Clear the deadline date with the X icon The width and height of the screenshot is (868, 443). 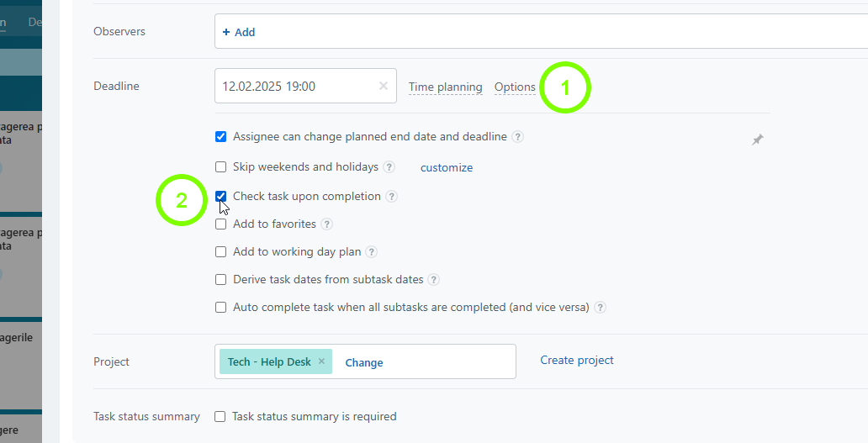383,86
